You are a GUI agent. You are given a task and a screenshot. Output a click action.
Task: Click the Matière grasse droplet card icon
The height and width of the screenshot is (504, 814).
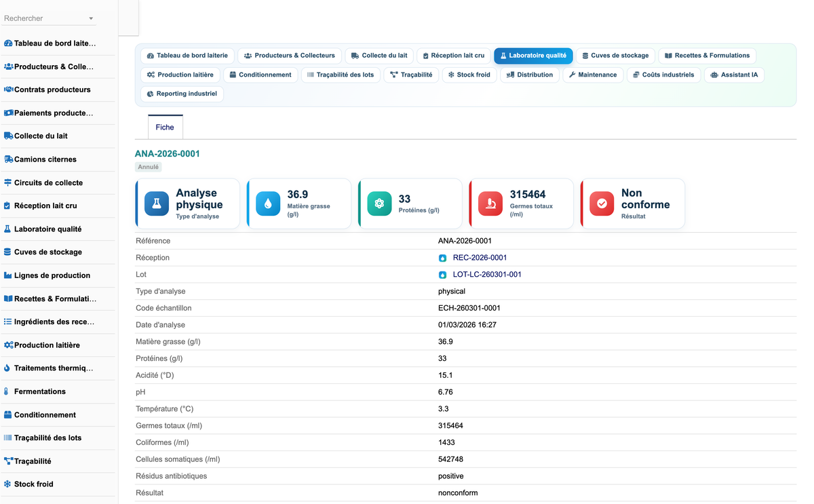click(x=268, y=203)
